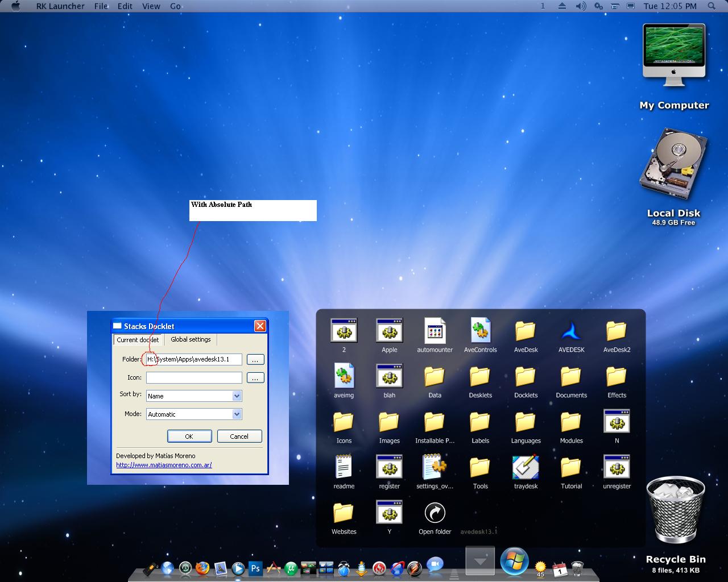
Task: Click the eject icon in the menu bar
Action: click(562, 6)
